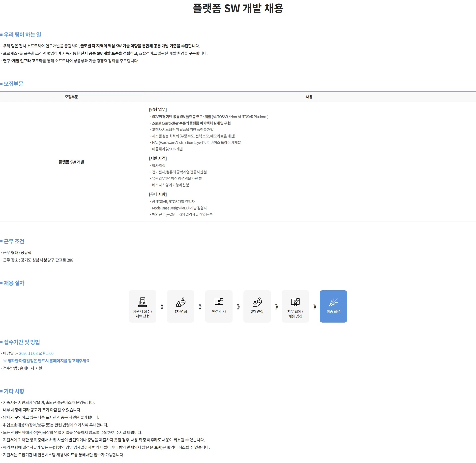
Task: Click the Model Base Design (MBD) line
Action: pos(179,208)
